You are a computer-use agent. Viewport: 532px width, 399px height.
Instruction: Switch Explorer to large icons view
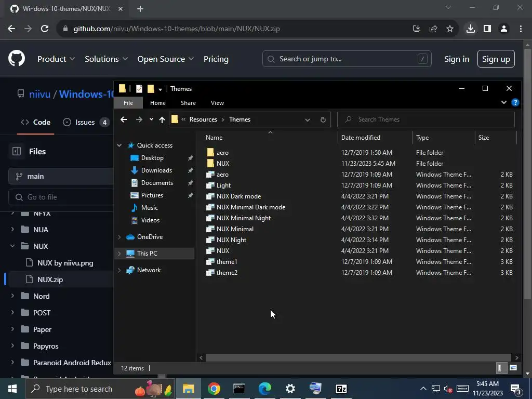click(x=513, y=368)
